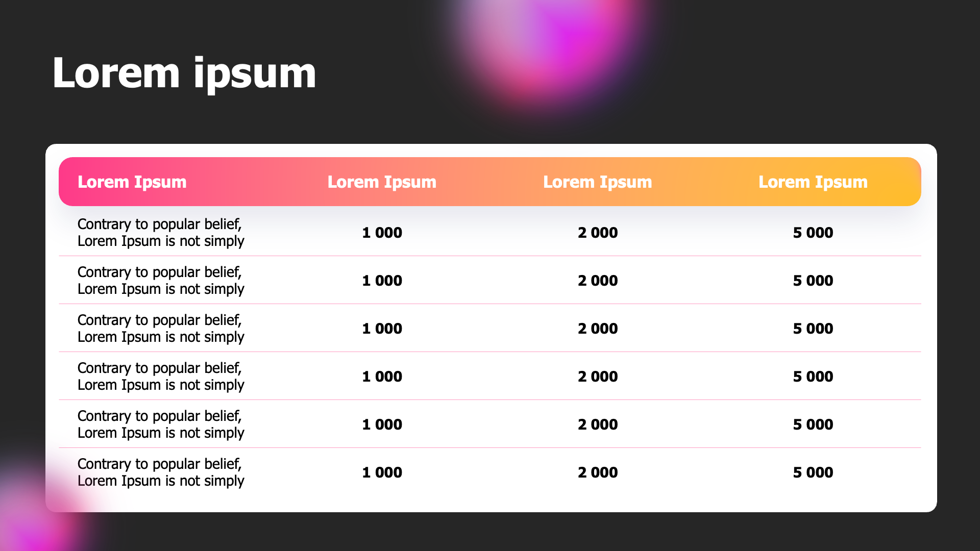This screenshot has height=551, width=980.
Task: Click the first row description text
Action: 160,233
